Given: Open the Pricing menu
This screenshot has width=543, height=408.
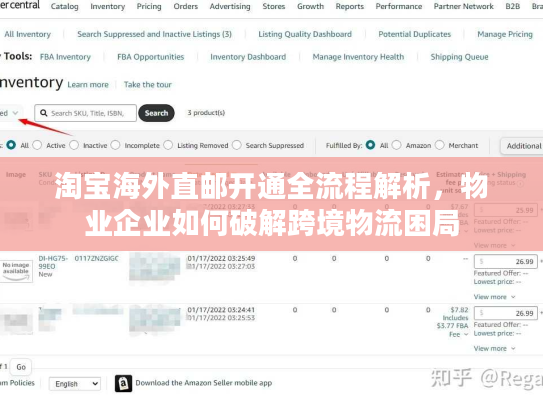Looking at the screenshot, I should [149, 6].
